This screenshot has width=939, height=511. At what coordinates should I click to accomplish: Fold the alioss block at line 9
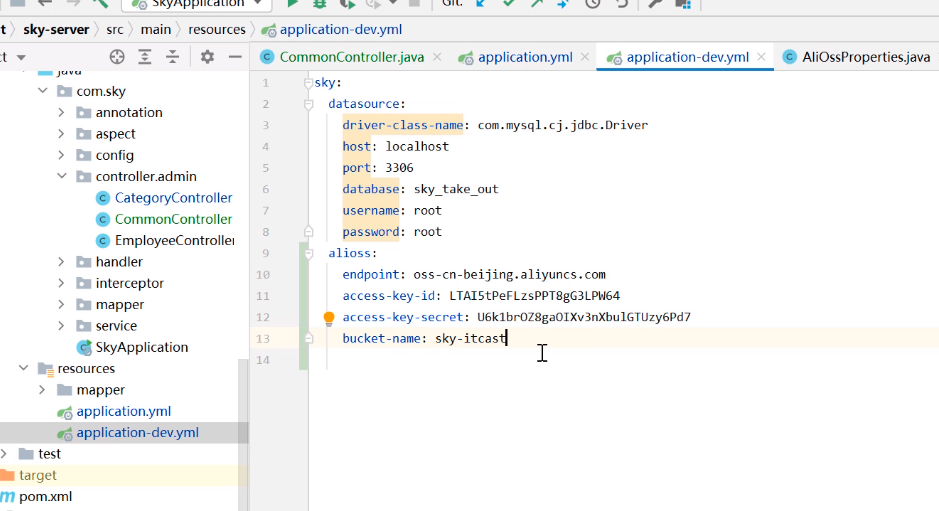tap(308, 253)
